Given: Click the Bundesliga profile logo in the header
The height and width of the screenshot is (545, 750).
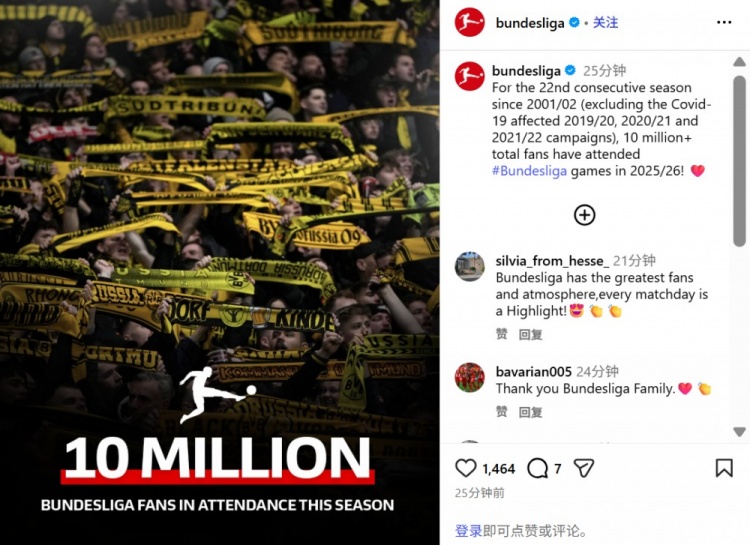Looking at the screenshot, I should 469,22.
